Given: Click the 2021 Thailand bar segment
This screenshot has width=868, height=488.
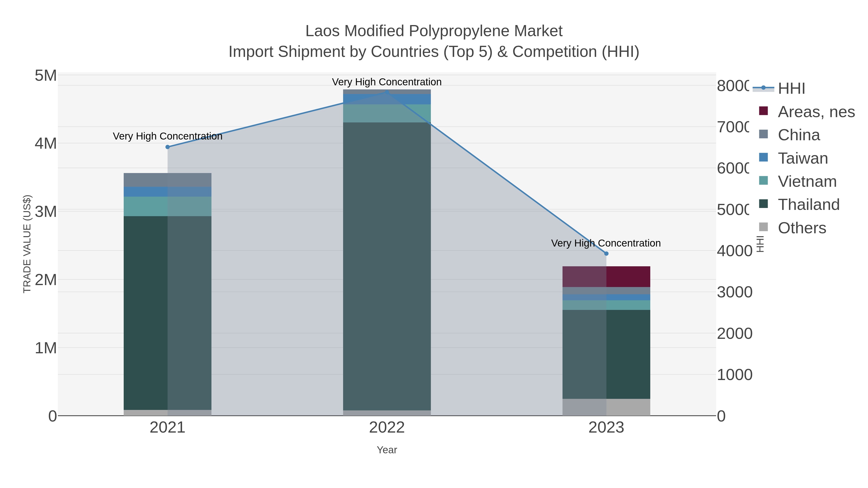Looking at the screenshot, I should pos(168,313).
